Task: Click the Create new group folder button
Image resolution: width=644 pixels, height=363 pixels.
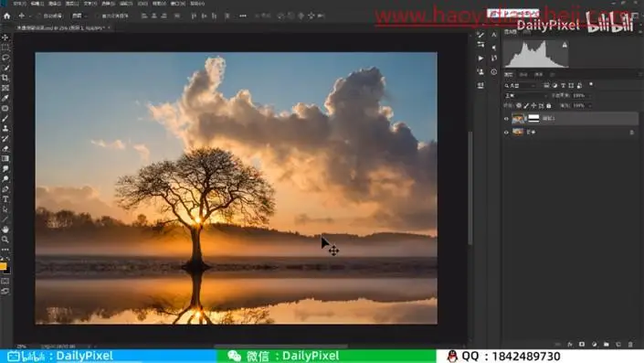Action: [x=607, y=344]
